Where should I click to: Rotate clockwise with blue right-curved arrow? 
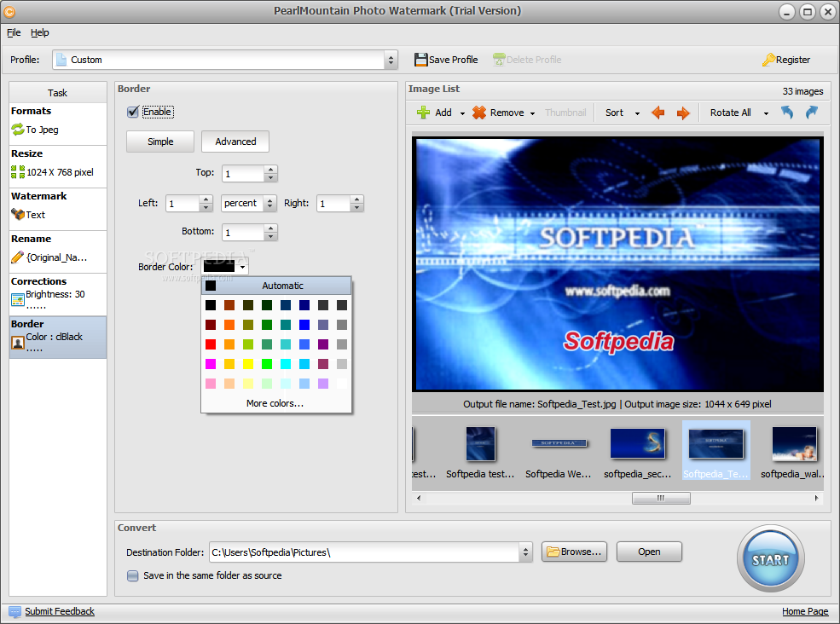812,113
